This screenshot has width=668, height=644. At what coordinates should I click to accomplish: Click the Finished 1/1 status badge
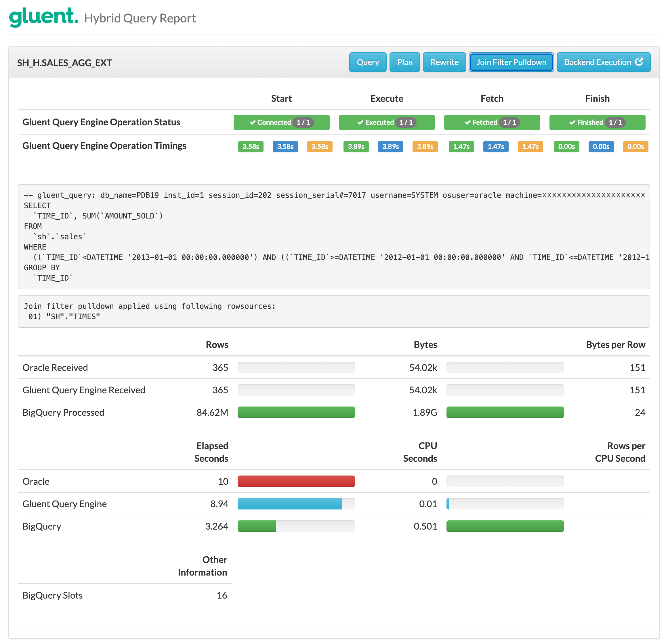598,122
